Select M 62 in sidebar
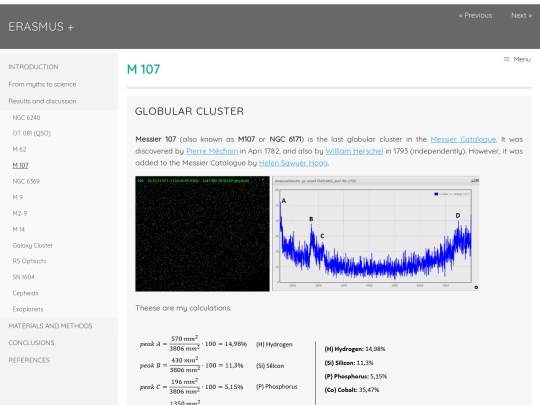 click(19, 149)
